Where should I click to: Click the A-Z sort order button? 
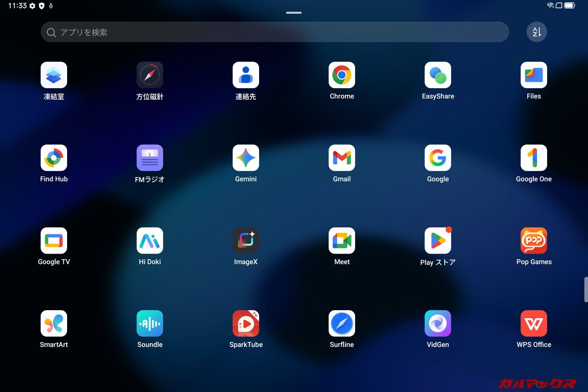coord(537,32)
